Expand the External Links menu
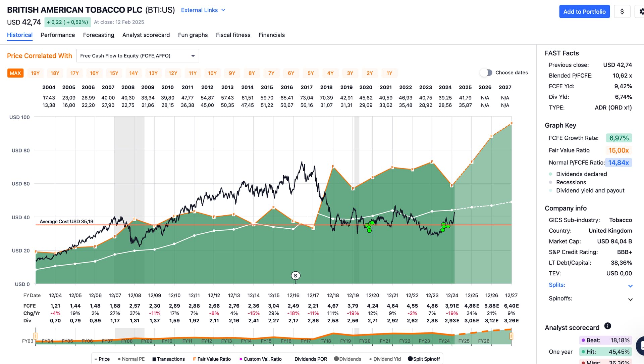This screenshot has width=644, height=364. pos(203,10)
